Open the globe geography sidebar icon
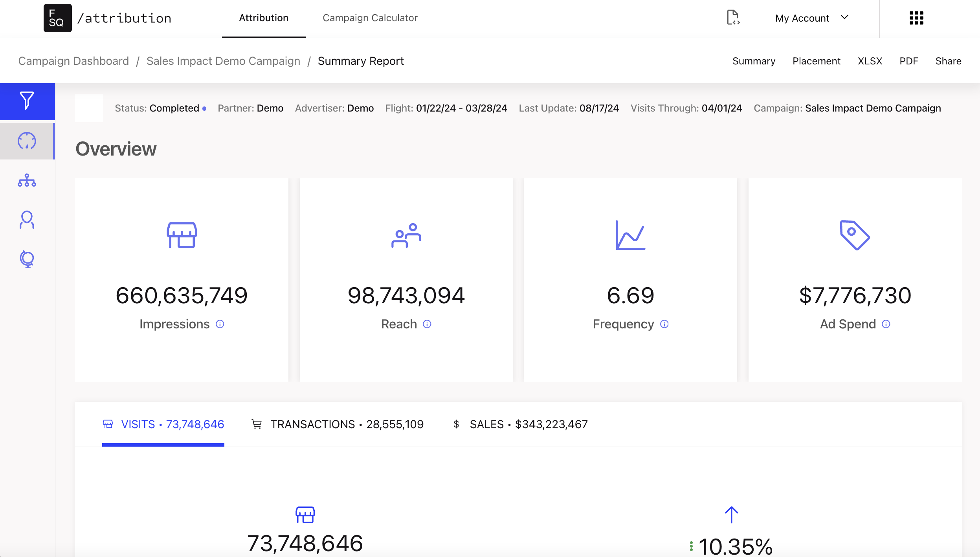The height and width of the screenshot is (557, 980). [x=27, y=259]
